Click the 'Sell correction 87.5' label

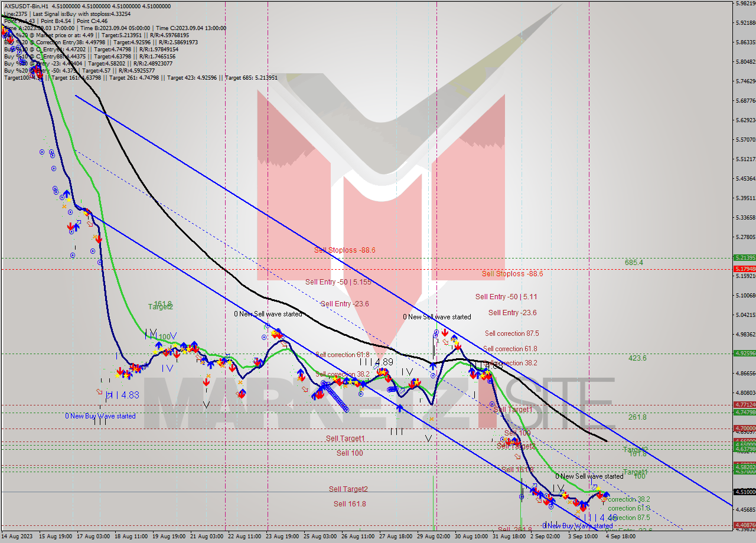pyautogui.click(x=511, y=333)
